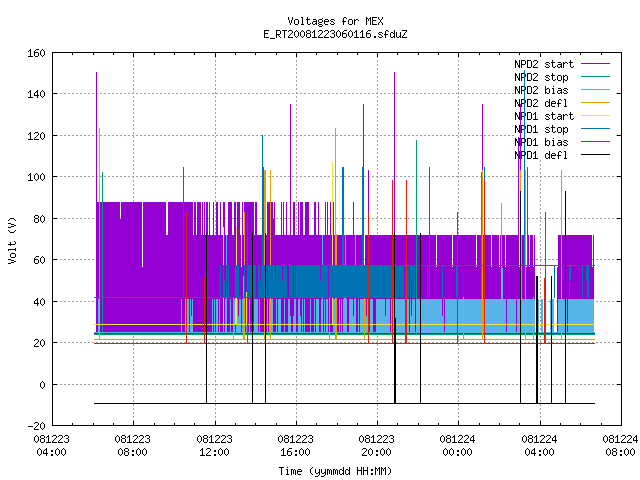Click the file name E_RT20081223060116.sfduZ subtitle
Screen dimensions: 640x480
(x=335, y=34)
